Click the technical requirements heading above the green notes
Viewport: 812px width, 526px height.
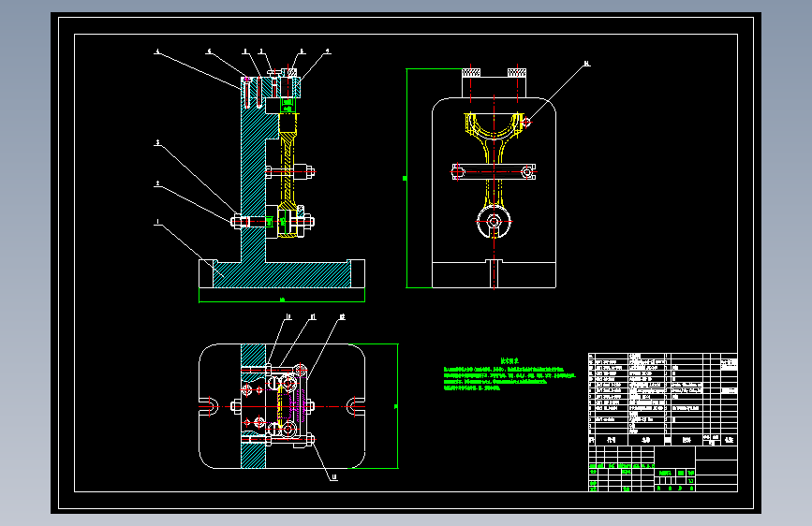click(x=509, y=361)
